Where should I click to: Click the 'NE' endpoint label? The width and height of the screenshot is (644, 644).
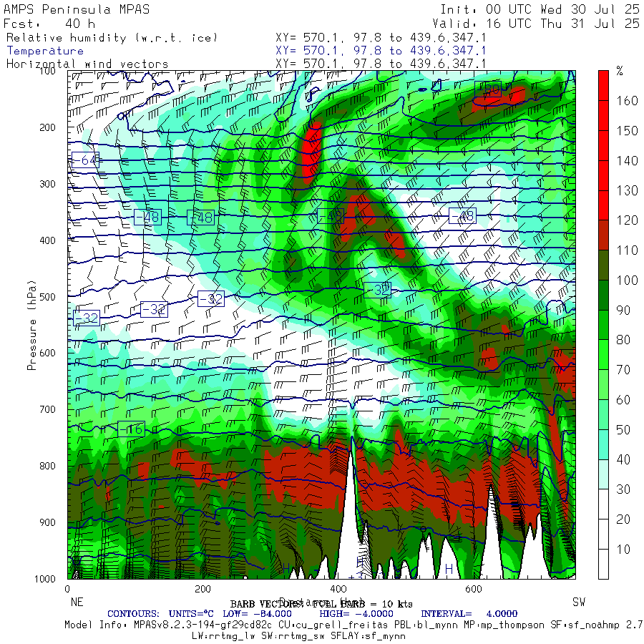[77, 602]
